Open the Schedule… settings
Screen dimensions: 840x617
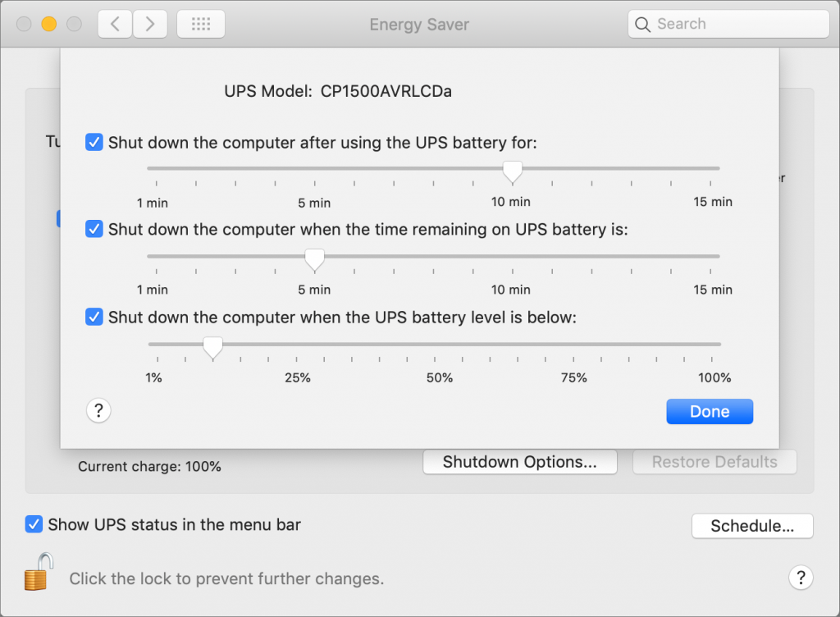pos(752,526)
